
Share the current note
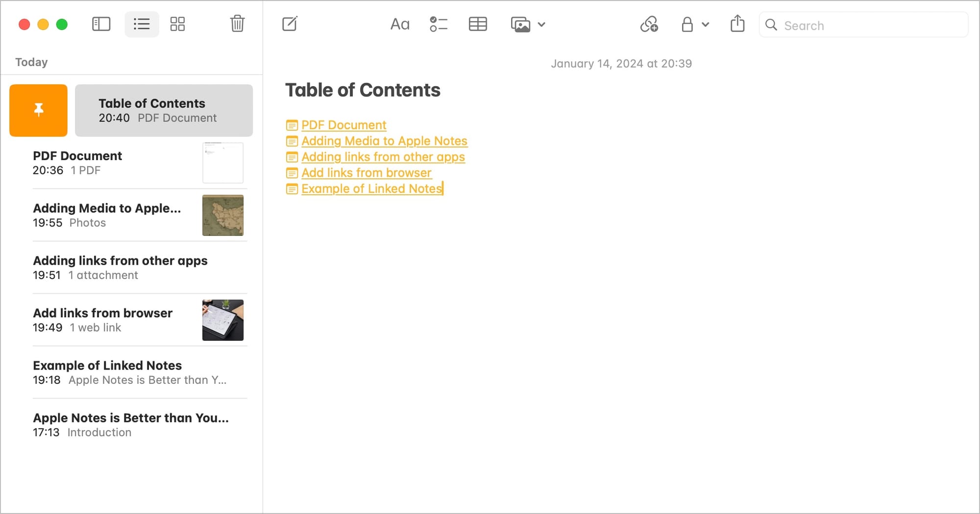click(x=737, y=24)
